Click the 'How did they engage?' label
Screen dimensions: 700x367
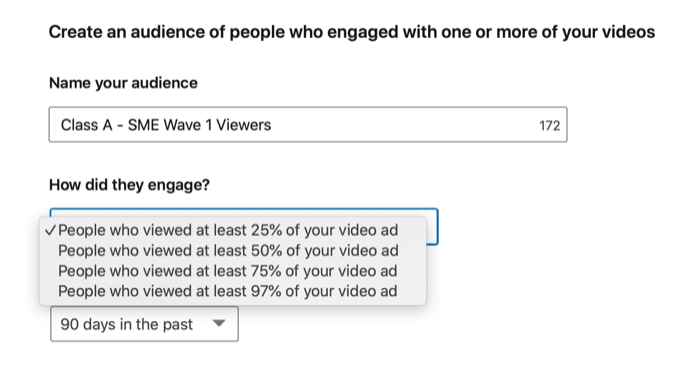(x=129, y=185)
